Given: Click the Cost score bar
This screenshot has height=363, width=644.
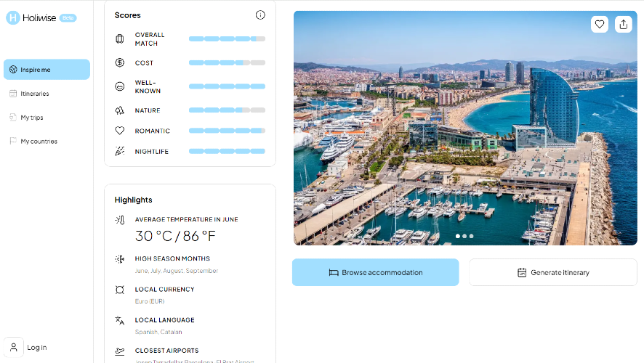Looking at the screenshot, I should [227, 62].
